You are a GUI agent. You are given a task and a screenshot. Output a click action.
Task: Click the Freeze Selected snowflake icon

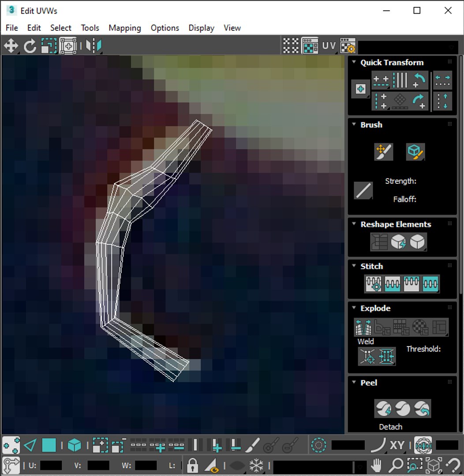pos(256,465)
